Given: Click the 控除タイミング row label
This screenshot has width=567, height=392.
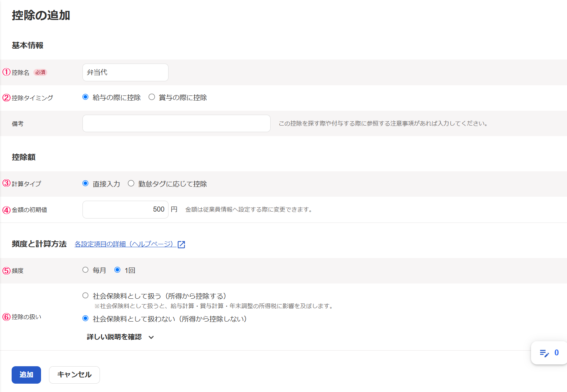Looking at the screenshot, I should [x=32, y=98].
